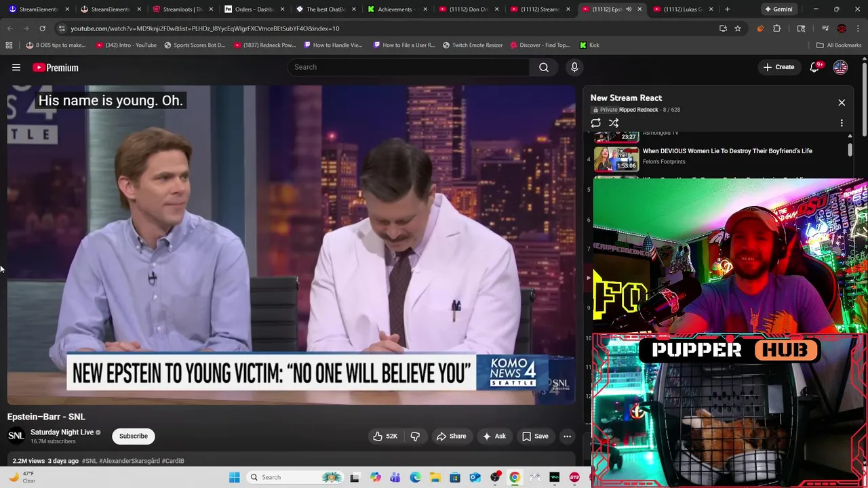Open Copilot from the taskbar
Screen dimensions: 868x488
(x=375, y=477)
